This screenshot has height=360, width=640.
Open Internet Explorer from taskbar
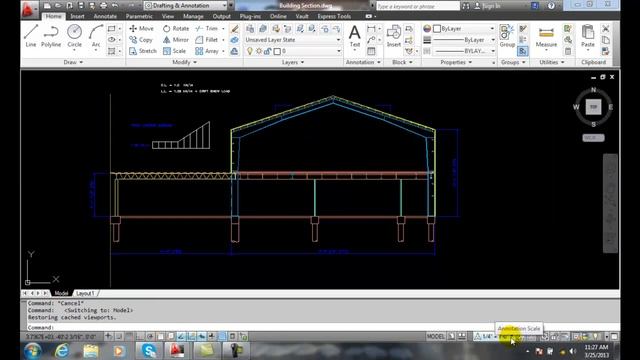pos(62,351)
